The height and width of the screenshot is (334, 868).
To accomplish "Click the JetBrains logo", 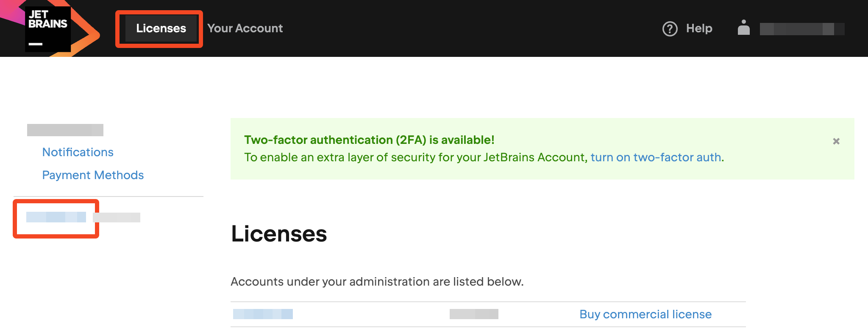I will pyautogui.click(x=48, y=28).
